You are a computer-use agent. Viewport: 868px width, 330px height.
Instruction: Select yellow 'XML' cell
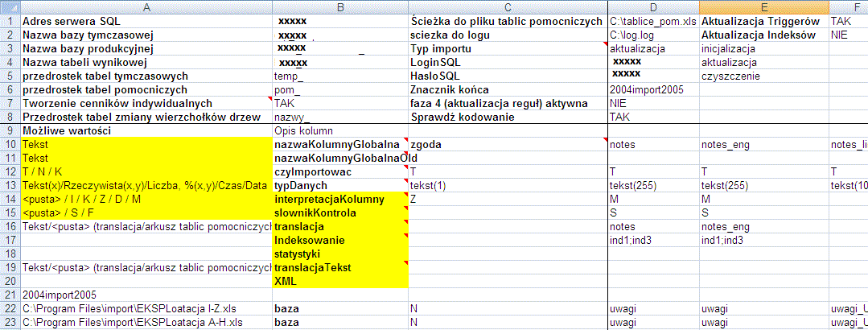[340, 281]
